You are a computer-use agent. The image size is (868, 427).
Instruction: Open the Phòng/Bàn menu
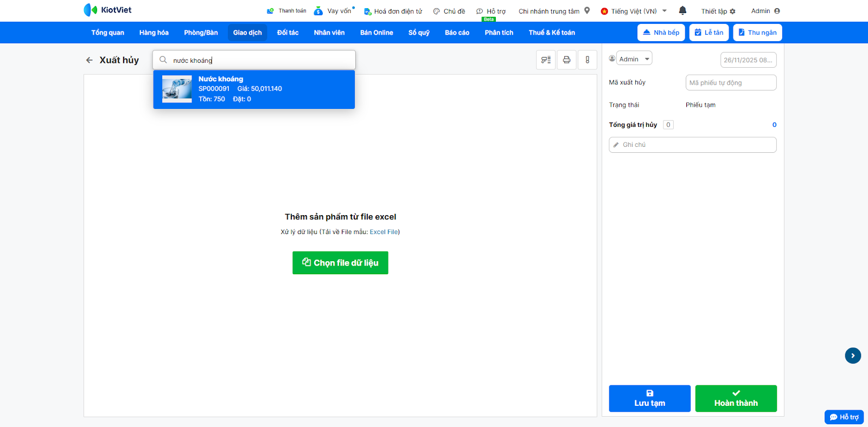(201, 33)
